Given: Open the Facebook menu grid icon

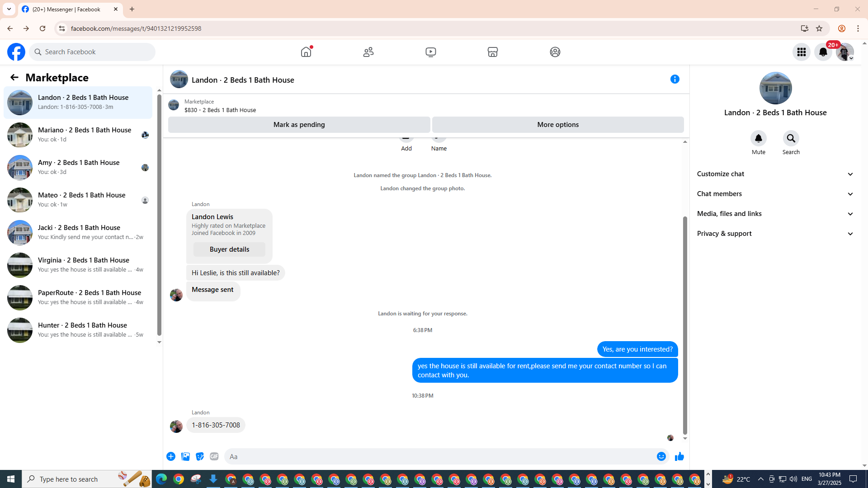Looking at the screenshot, I should [x=802, y=52].
